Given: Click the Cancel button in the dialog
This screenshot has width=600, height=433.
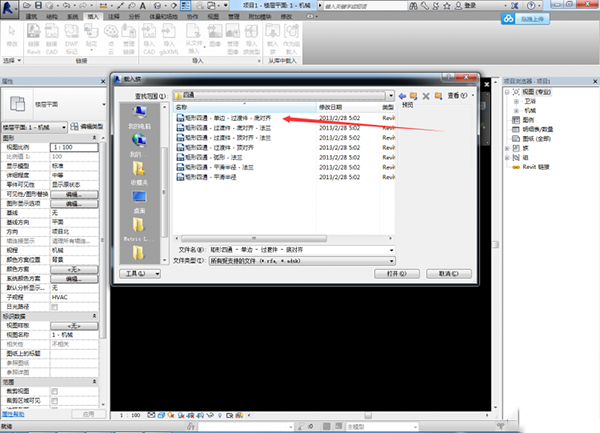Looking at the screenshot, I should (x=449, y=274).
